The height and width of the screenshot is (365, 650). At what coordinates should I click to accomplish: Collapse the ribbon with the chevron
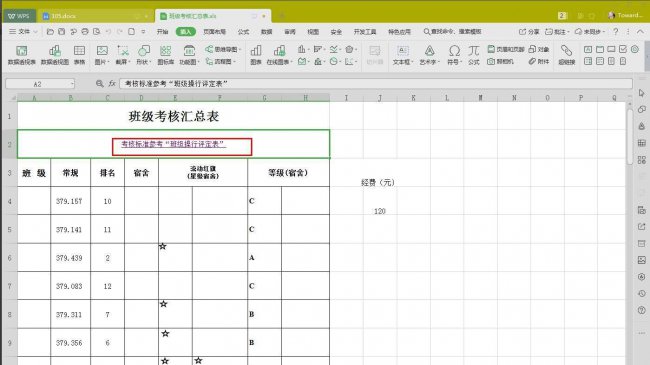coord(640,32)
